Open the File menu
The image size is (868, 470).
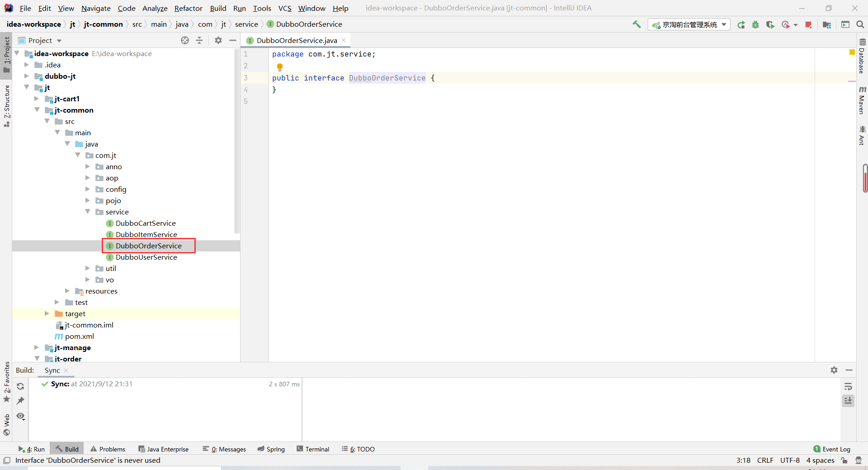(x=25, y=8)
